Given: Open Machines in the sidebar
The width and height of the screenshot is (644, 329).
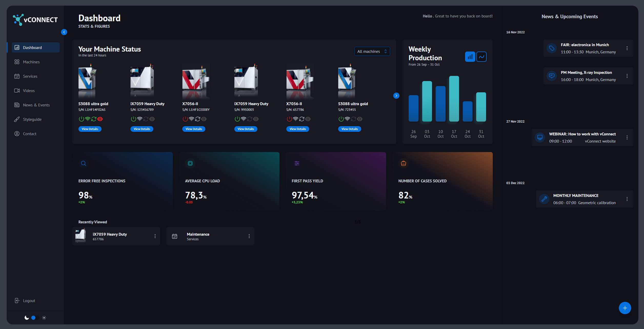Looking at the screenshot, I should coord(31,62).
